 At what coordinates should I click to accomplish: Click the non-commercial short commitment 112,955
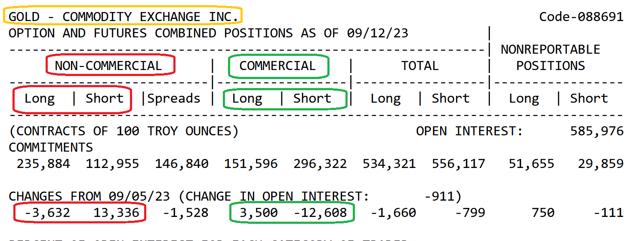[x=112, y=164]
